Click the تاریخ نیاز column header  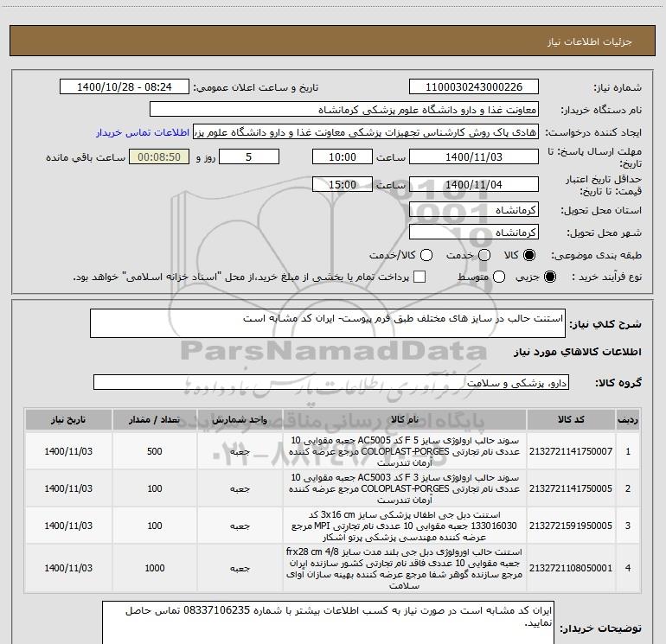pos(68,420)
